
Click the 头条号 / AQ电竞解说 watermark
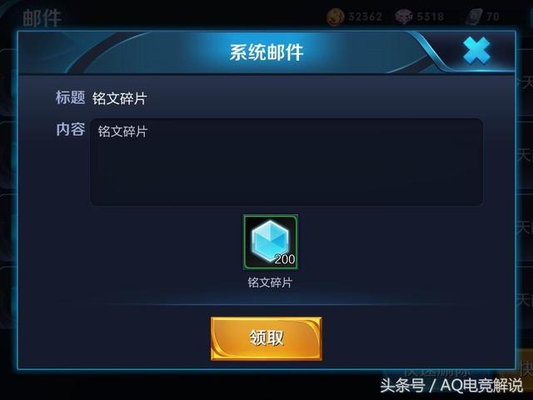[x=451, y=385]
